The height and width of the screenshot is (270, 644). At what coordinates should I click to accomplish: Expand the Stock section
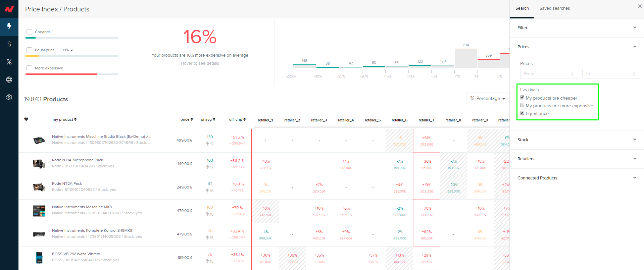[x=577, y=140]
